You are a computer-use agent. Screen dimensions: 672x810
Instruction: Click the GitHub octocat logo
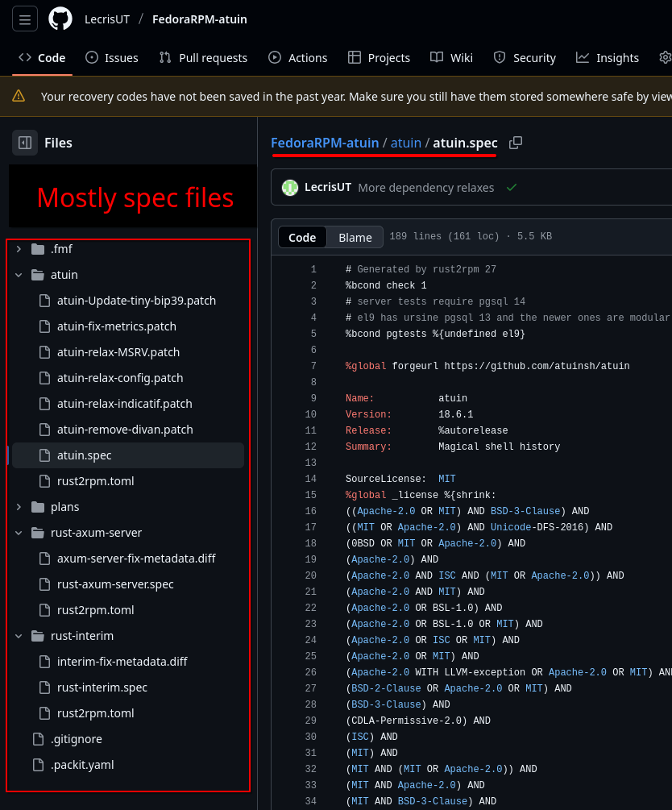click(x=60, y=19)
